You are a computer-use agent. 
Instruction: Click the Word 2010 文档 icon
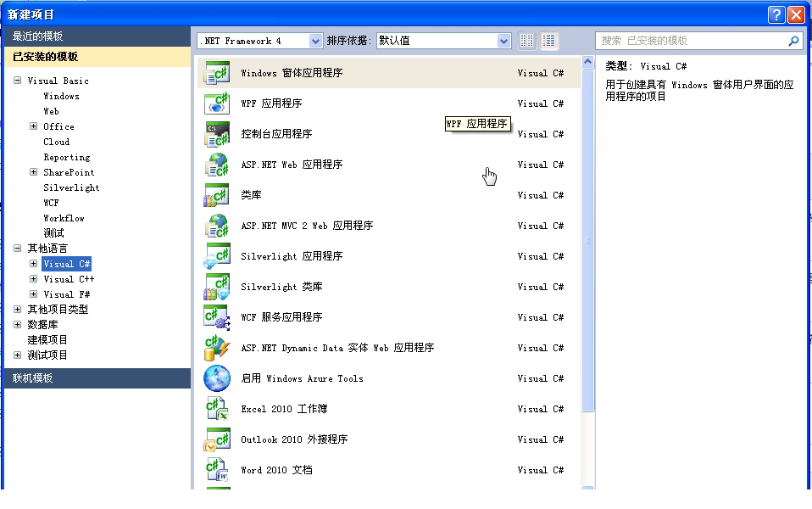[216, 470]
